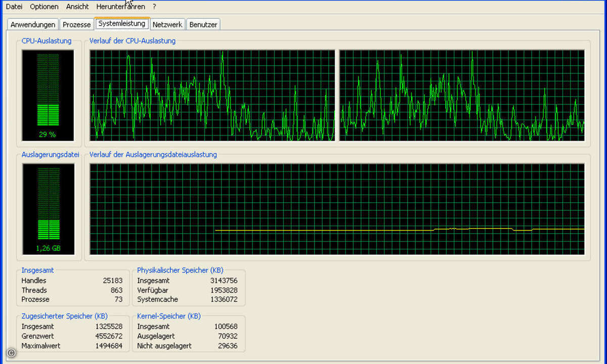The image size is (607, 364).
Task: Click the Verfügbar label
Action: pos(153,290)
